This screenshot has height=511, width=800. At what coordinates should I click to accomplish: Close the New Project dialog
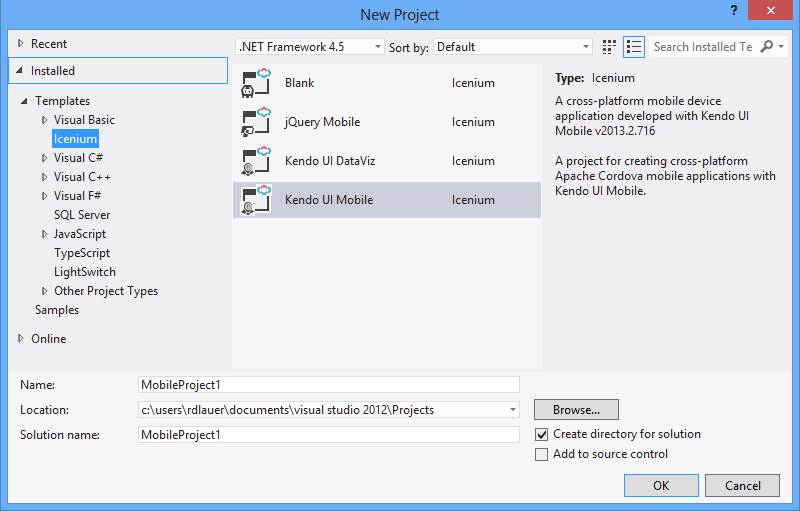(x=770, y=10)
